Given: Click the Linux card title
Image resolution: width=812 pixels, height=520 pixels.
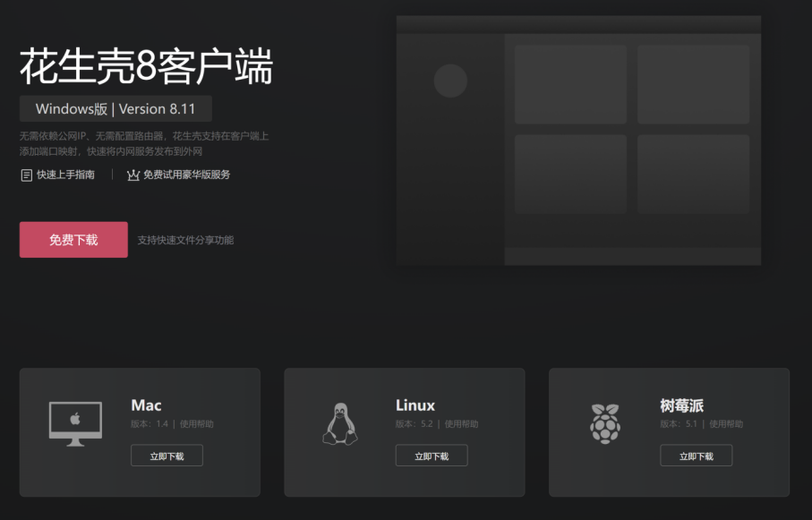Looking at the screenshot, I should click(415, 405).
